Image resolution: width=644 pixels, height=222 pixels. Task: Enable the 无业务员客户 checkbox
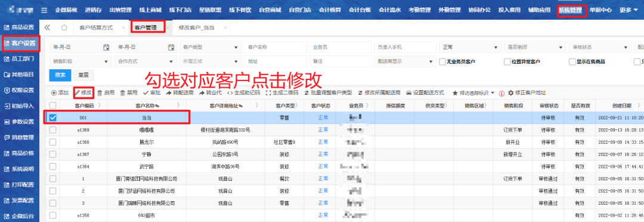coord(442,61)
